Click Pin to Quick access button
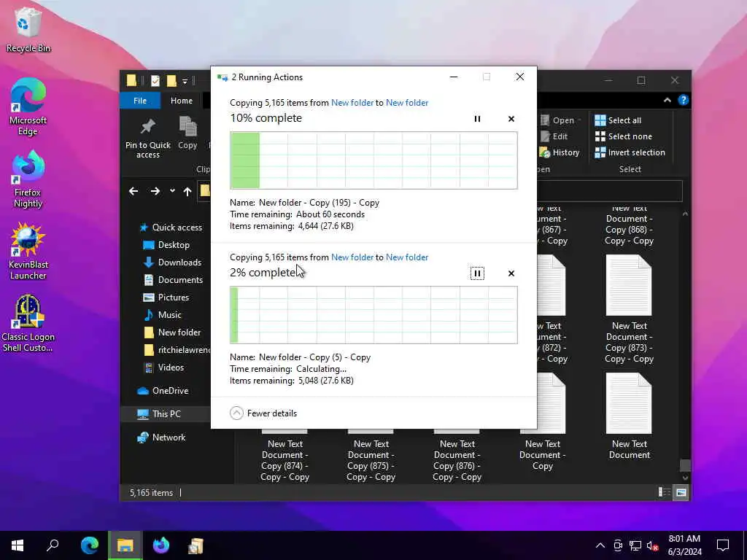747x560 pixels. [x=147, y=138]
